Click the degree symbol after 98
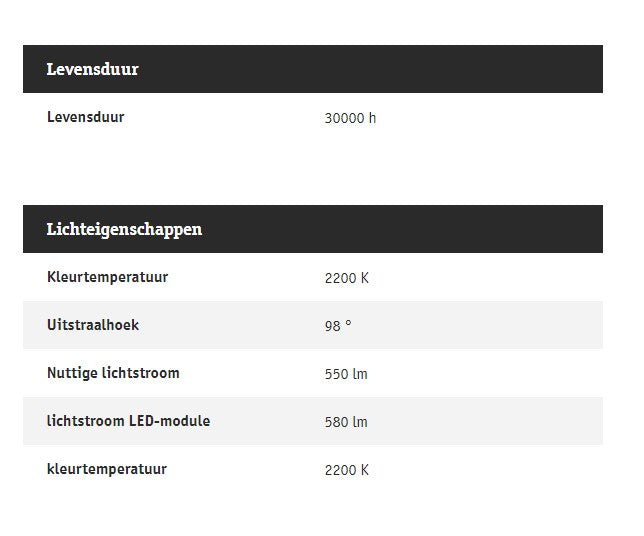 coord(348,324)
